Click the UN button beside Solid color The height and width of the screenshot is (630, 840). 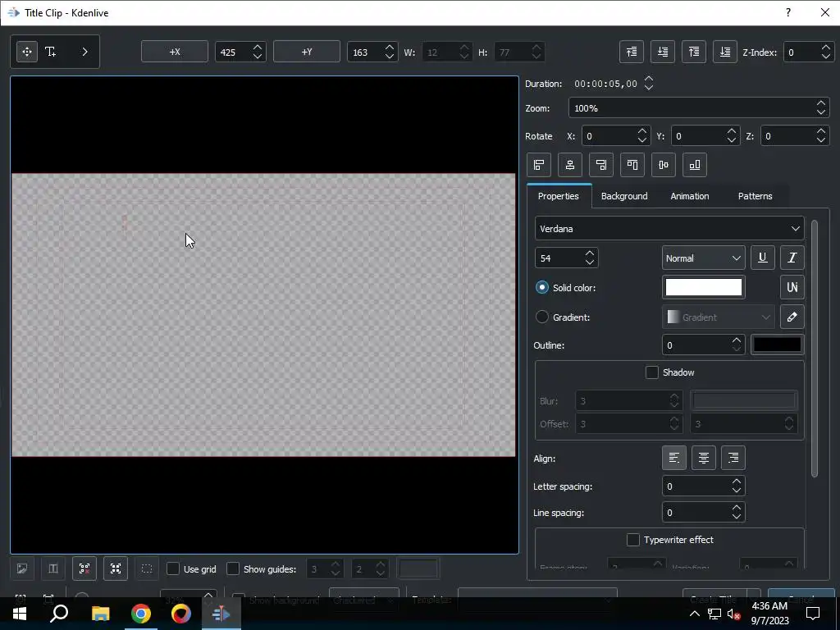tap(792, 287)
